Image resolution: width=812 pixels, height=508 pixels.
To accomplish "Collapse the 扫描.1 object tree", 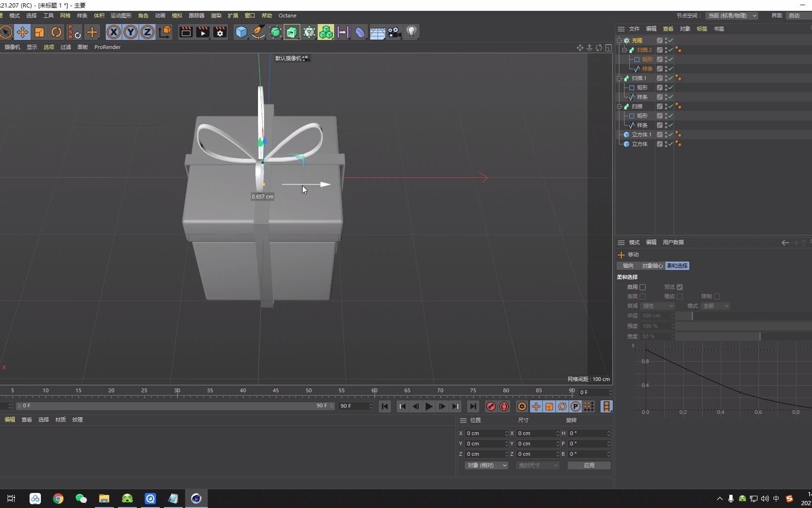I will (619, 78).
